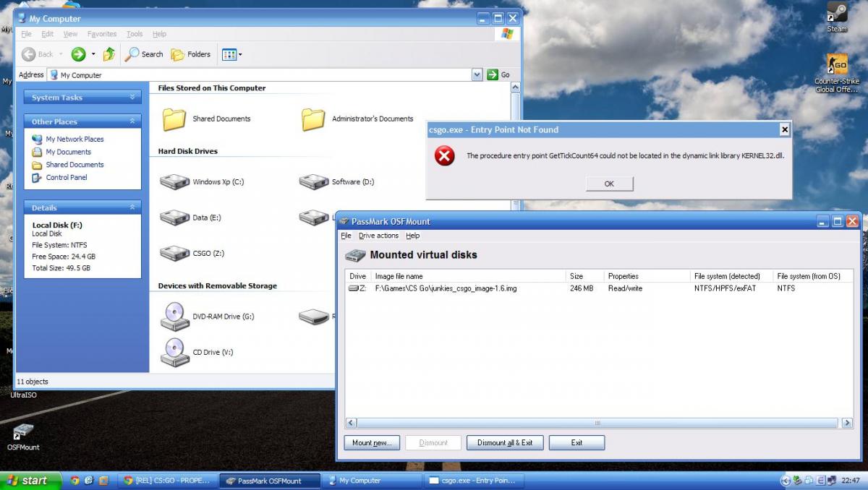
Task: Click the Back arrow in My Computer
Action: [38, 54]
